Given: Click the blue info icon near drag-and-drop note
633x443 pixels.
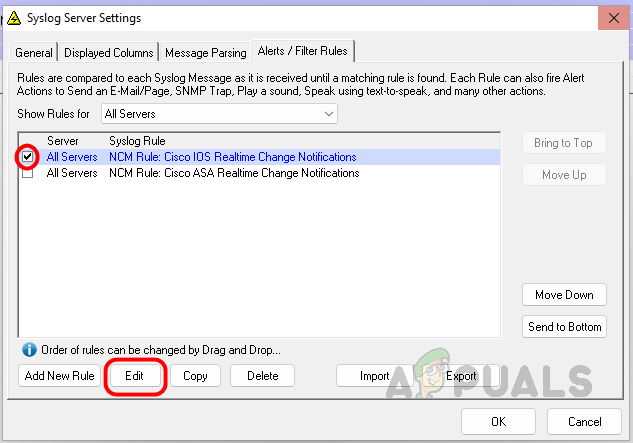Looking at the screenshot, I should point(29,350).
